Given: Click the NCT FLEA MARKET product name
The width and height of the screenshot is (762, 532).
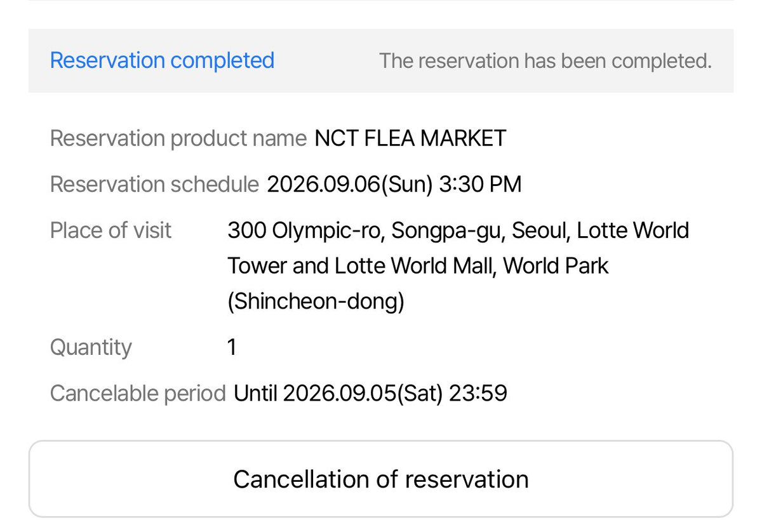Looking at the screenshot, I should click(410, 138).
